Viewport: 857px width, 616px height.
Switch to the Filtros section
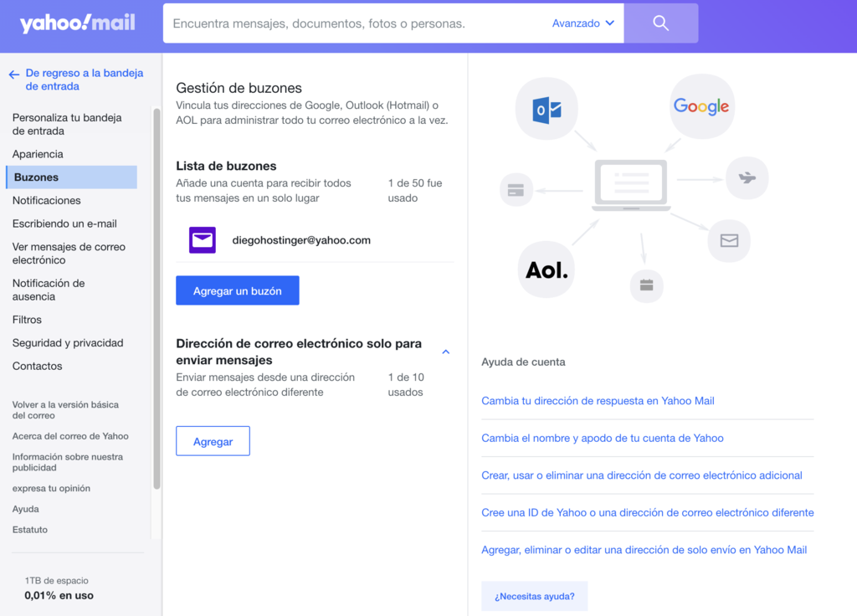click(28, 319)
